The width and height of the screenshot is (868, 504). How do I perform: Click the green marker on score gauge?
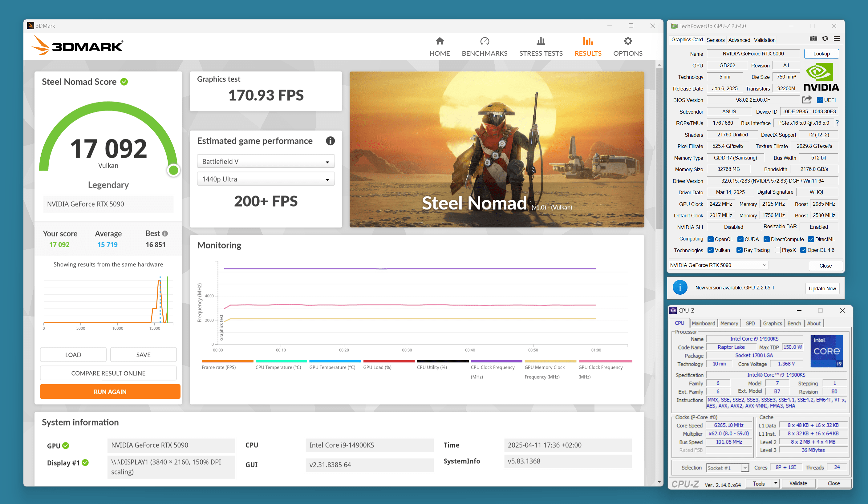coord(173,170)
